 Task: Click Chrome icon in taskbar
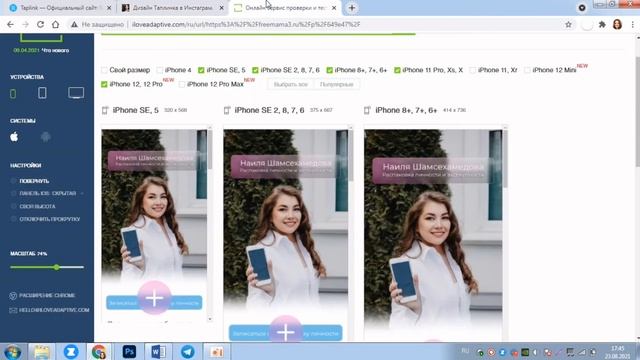point(99,352)
